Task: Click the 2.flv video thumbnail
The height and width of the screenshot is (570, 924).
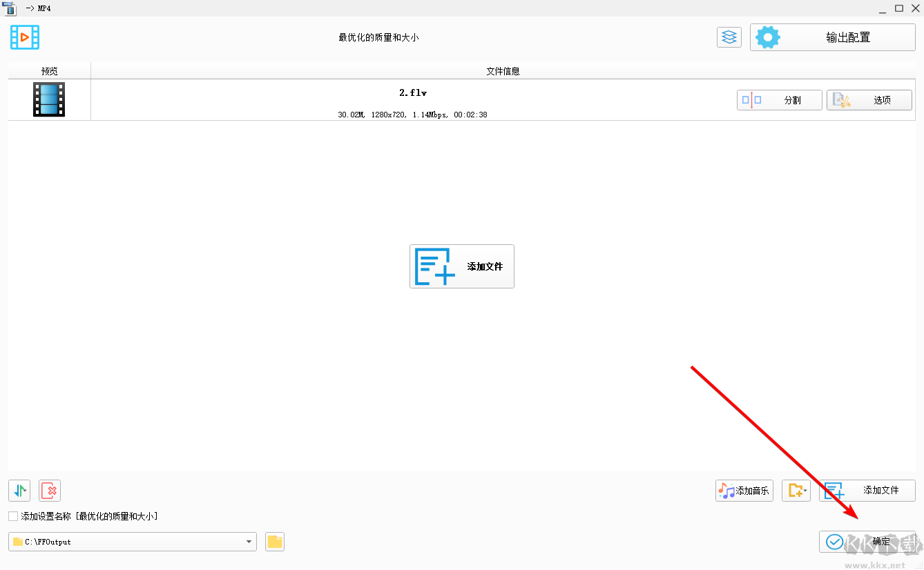Action: (48, 99)
